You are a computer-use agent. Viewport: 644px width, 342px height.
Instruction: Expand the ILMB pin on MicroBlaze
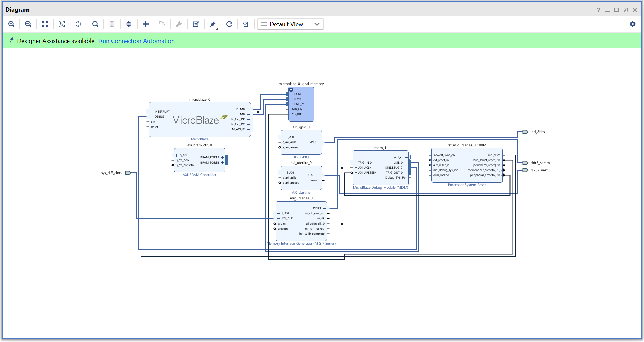(x=248, y=114)
